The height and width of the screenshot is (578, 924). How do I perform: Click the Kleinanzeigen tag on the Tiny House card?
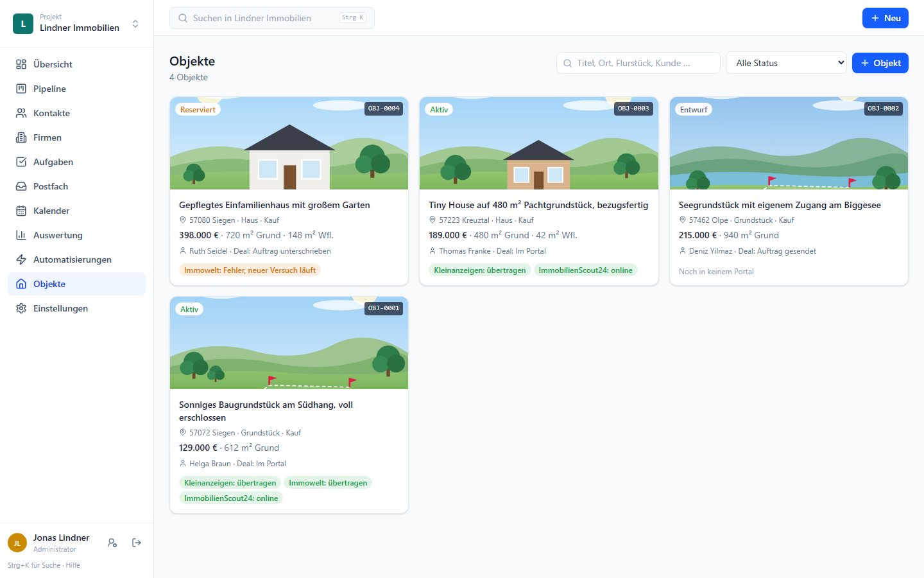480,270
